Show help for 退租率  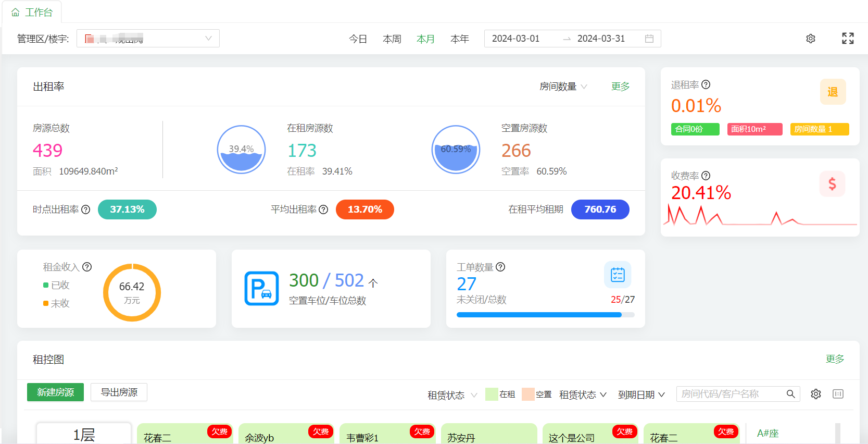706,84
